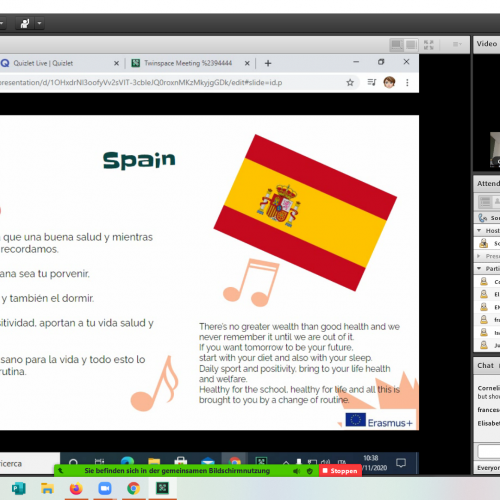Click the Spain flag image on slide
The height and width of the screenshot is (500, 500).
[x=305, y=213]
